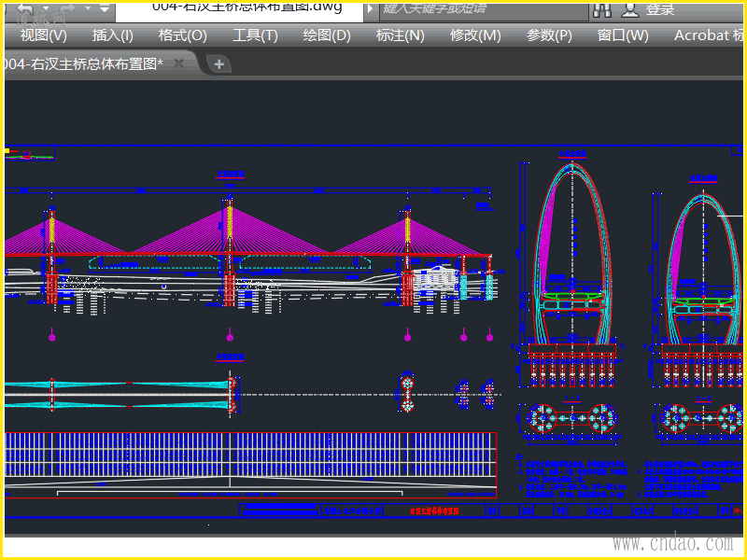Click the small overview thumbnail in the drawing's corner

pos(30,154)
